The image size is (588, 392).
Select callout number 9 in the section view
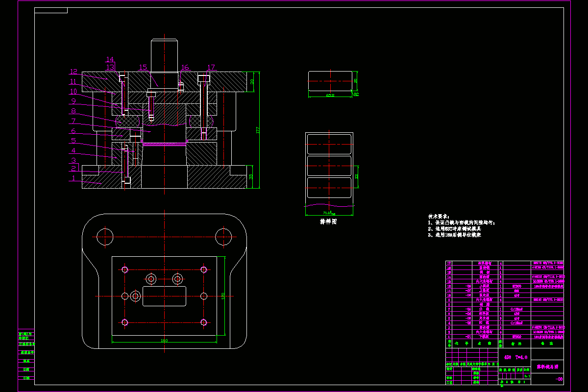[x=73, y=101]
